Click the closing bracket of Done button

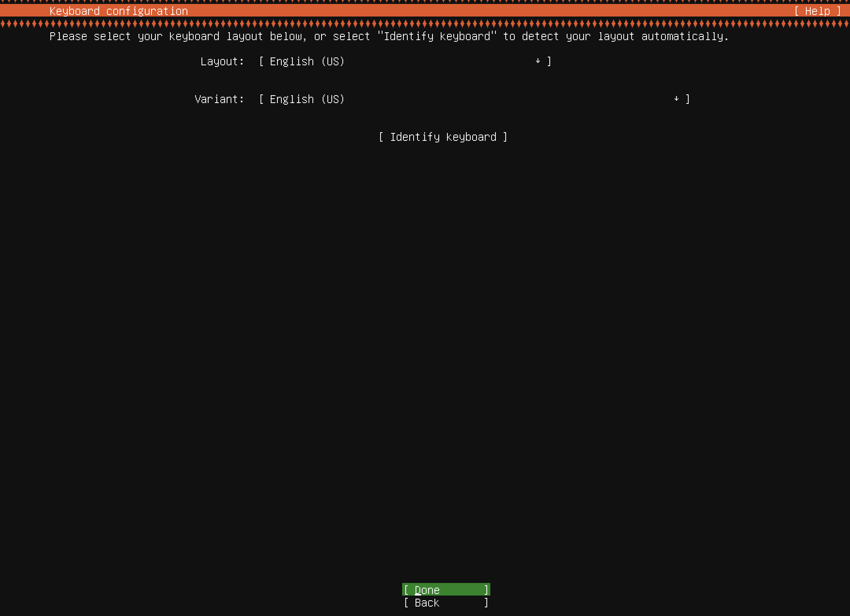[486, 590]
